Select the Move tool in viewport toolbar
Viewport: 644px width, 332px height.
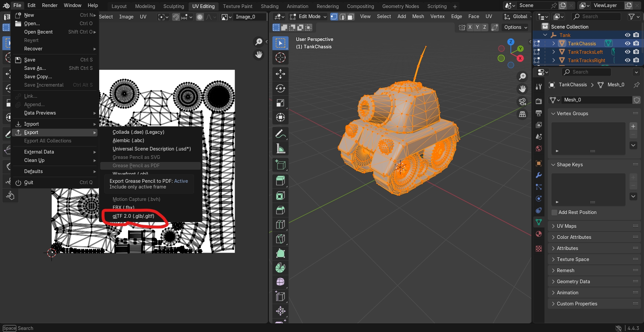pyautogui.click(x=280, y=74)
